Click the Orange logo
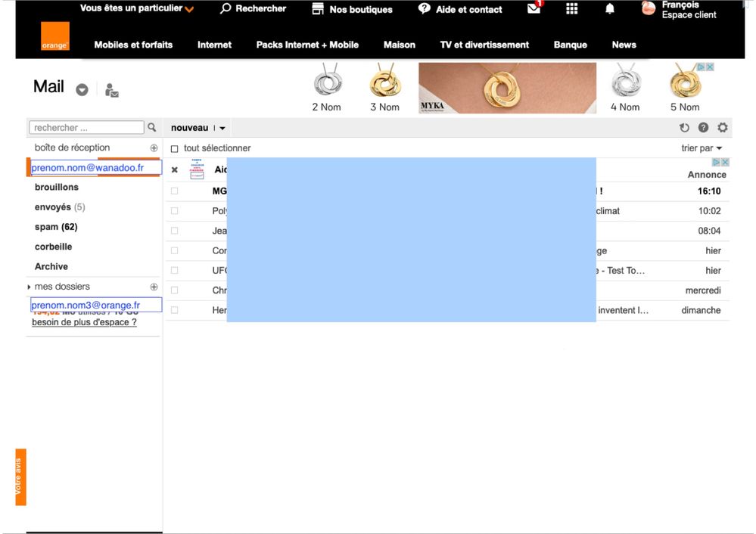756x534 pixels. pyautogui.click(x=54, y=36)
